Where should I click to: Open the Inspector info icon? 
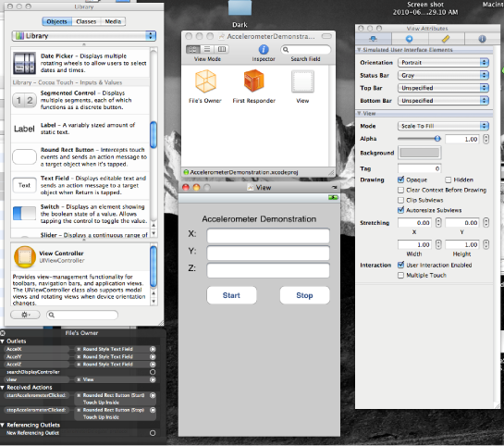pos(264,50)
